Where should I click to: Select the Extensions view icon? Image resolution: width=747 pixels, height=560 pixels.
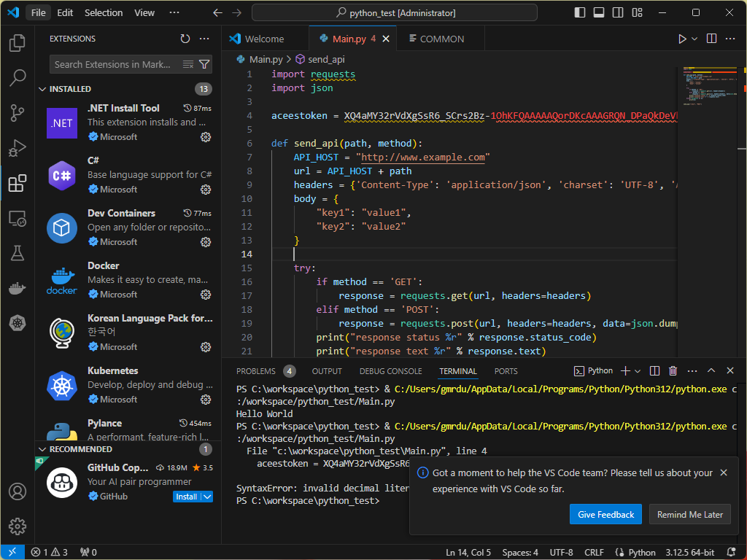click(x=18, y=183)
